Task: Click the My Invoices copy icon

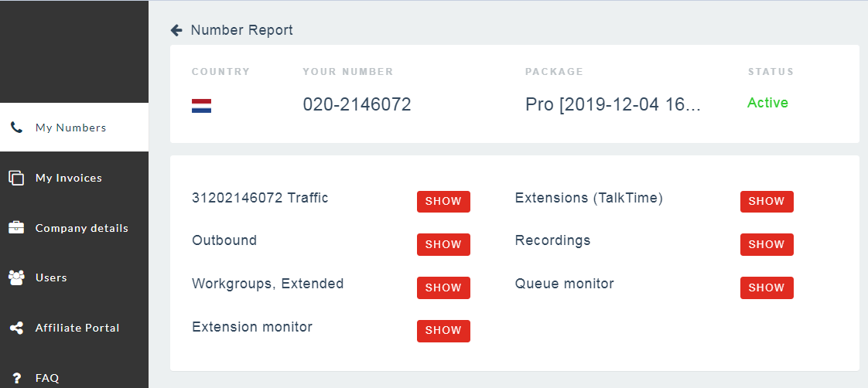Action: 16,178
